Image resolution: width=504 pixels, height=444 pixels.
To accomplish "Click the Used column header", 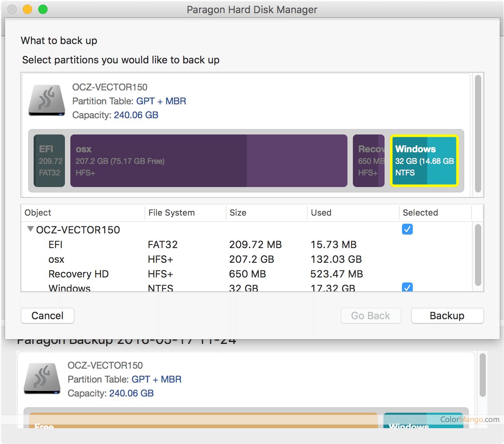I will (x=353, y=213).
